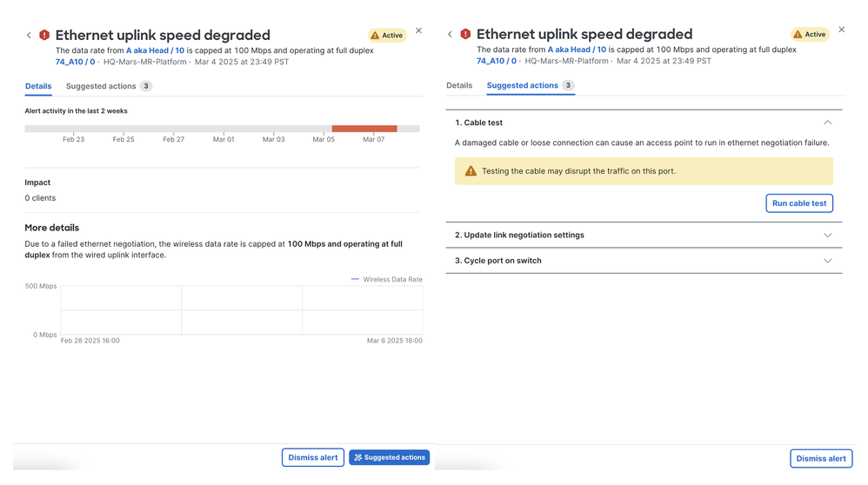Click the back arrow in left panel
The image size is (868, 485).
[x=29, y=36]
